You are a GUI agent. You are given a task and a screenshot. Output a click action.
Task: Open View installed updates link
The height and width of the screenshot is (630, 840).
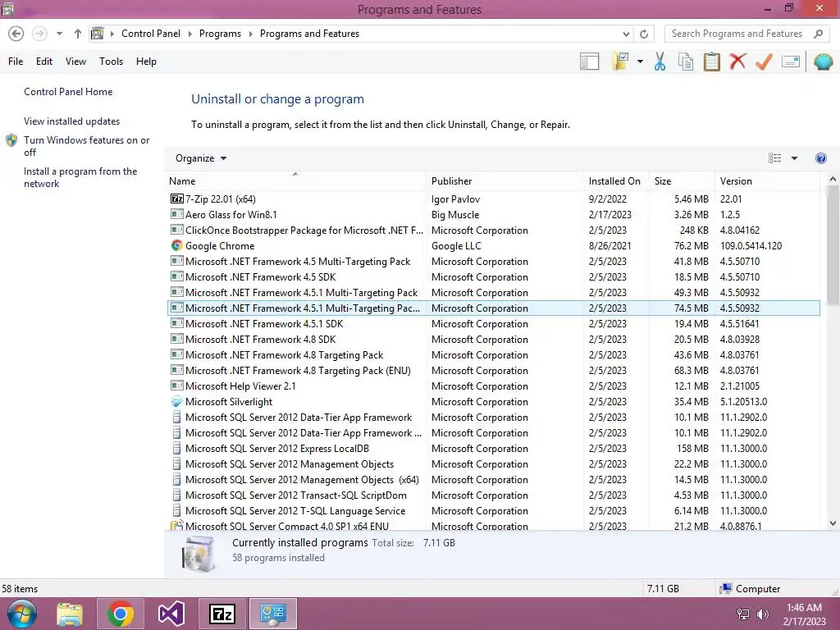[x=71, y=121]
